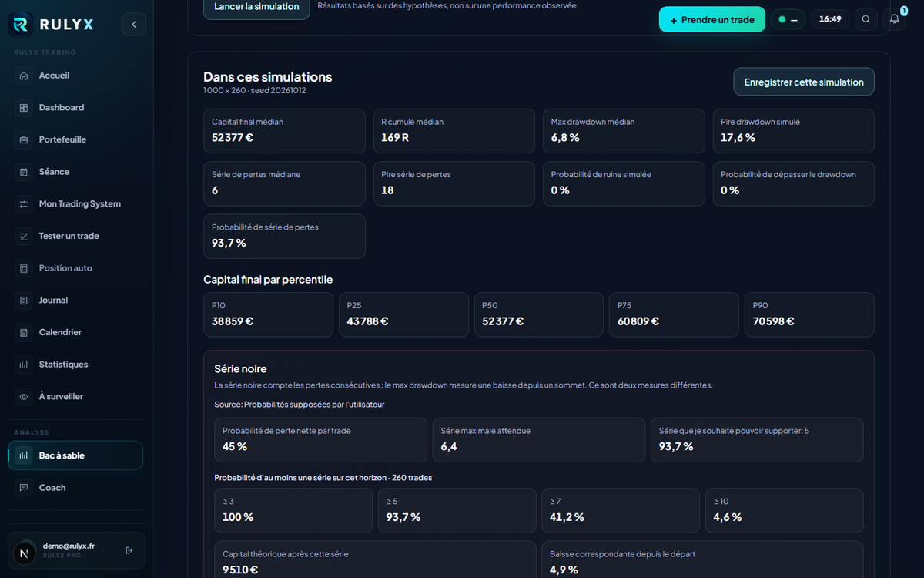Click the ≥ 7 value 41,2 %

(567, 517)
